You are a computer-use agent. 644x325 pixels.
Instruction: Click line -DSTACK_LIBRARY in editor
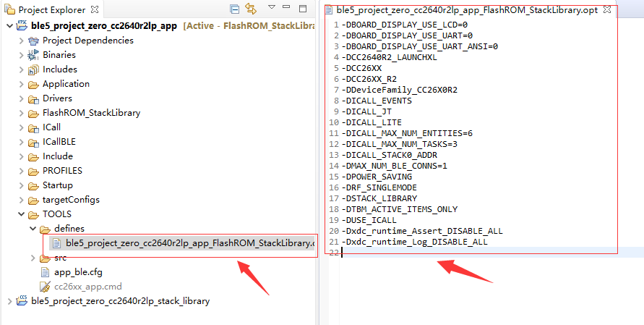click(379, 198)
